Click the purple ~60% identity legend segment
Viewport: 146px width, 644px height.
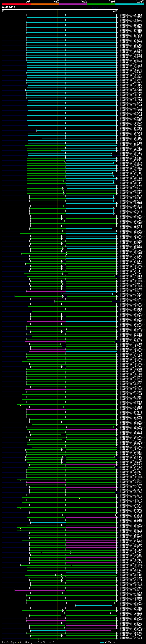[x=73, y=4]
